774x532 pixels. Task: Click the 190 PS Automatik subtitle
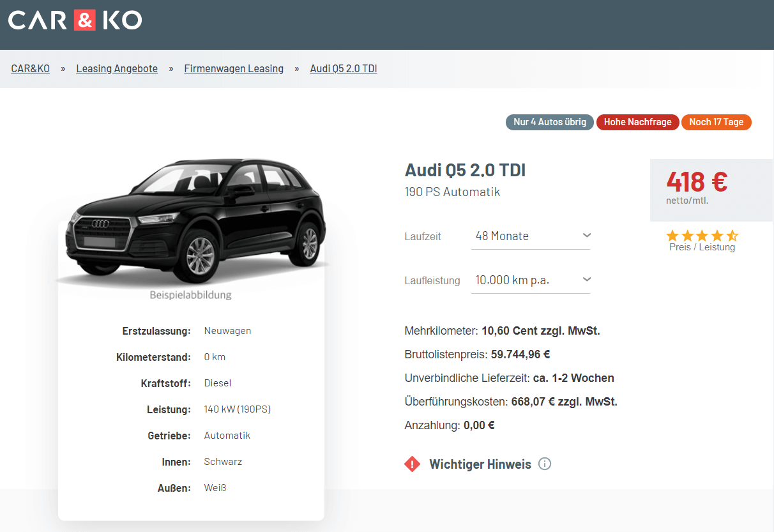pos(452,192)
